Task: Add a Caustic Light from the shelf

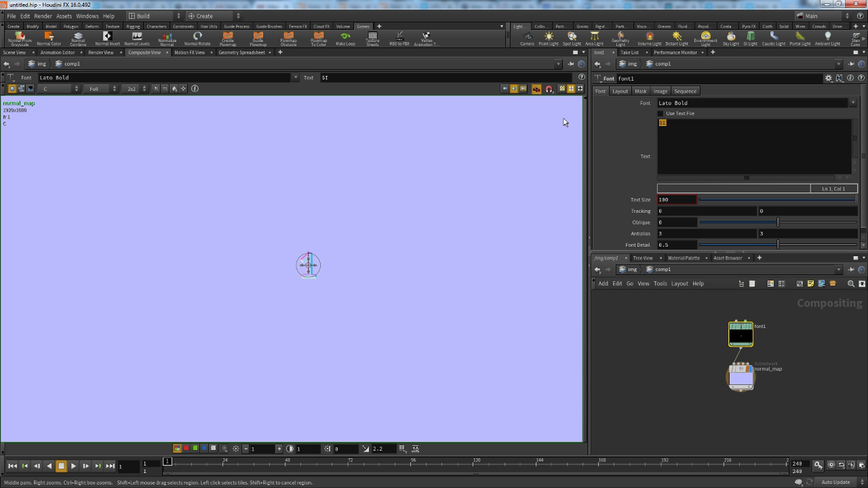Action: (774, 39)
